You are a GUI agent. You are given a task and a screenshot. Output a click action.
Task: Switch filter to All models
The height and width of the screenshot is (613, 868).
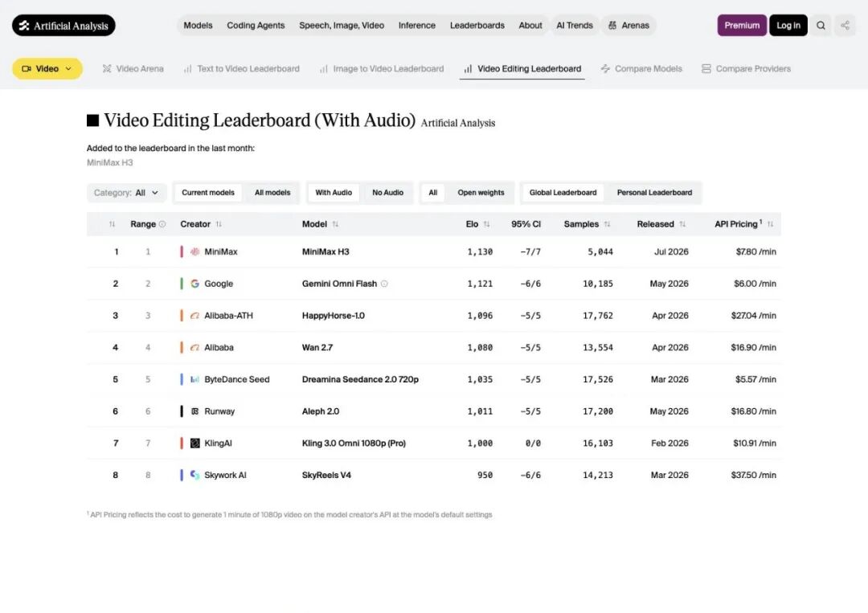pyautogui.click(x=272, y=193)
